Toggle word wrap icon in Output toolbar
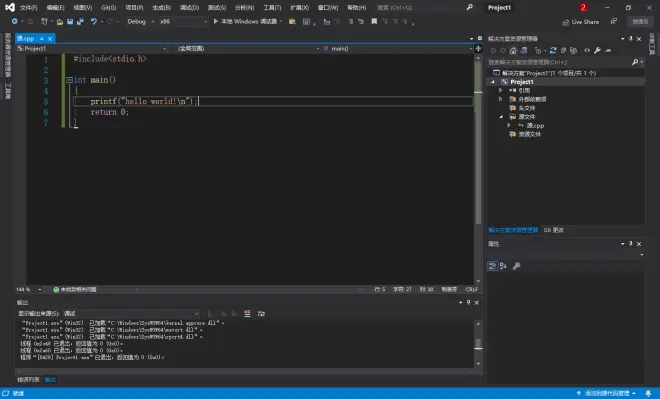The image size is (660, 399). (261, 314)
